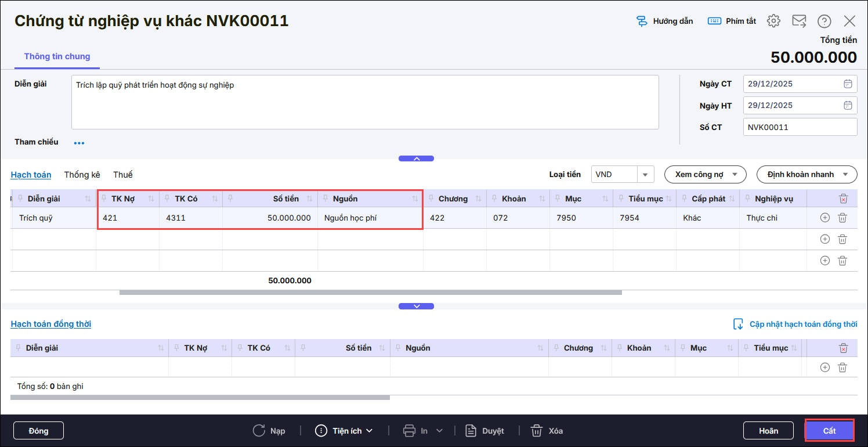
Task: Print with the In printer button
Action: pyautogui.click(x=415, y=431)
